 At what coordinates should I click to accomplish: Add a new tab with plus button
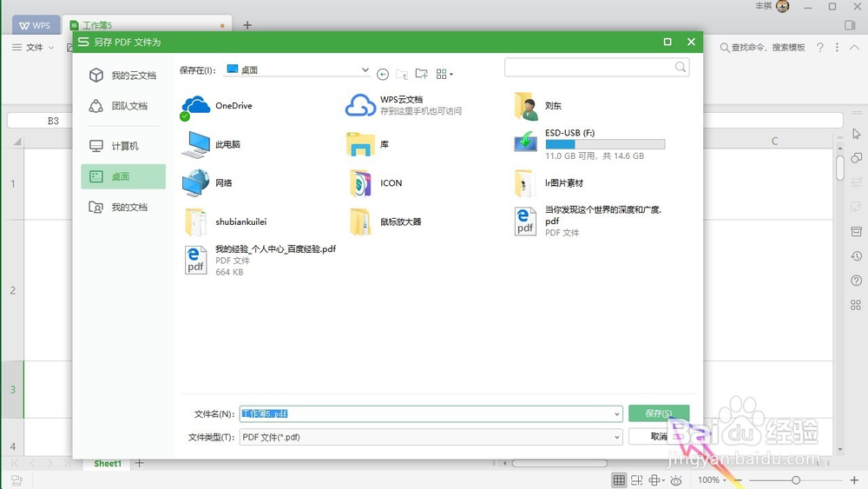[247, 25]
